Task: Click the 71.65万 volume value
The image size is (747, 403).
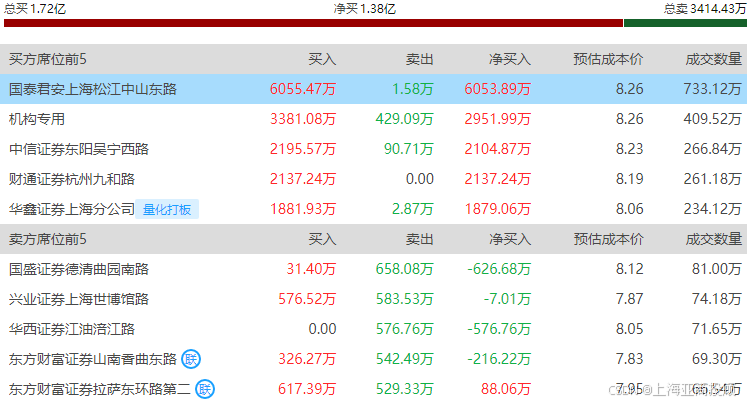Action: pyautogui.click(x=717, y=329)
